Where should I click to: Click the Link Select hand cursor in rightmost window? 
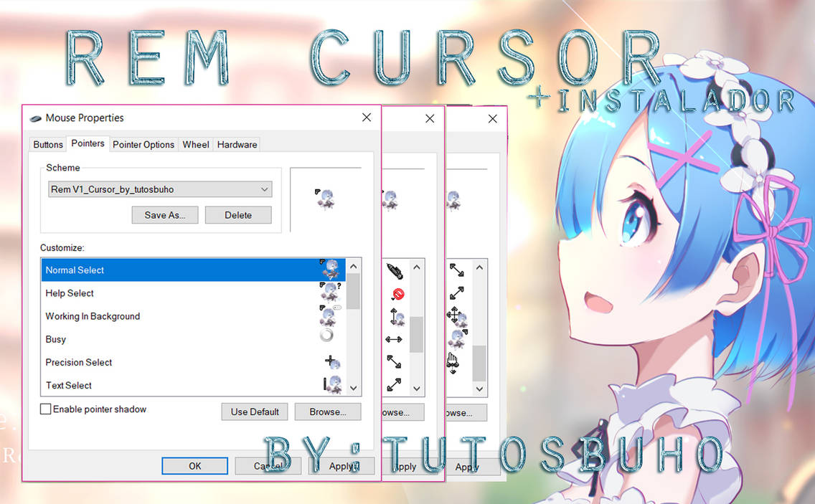coord(452,363)
